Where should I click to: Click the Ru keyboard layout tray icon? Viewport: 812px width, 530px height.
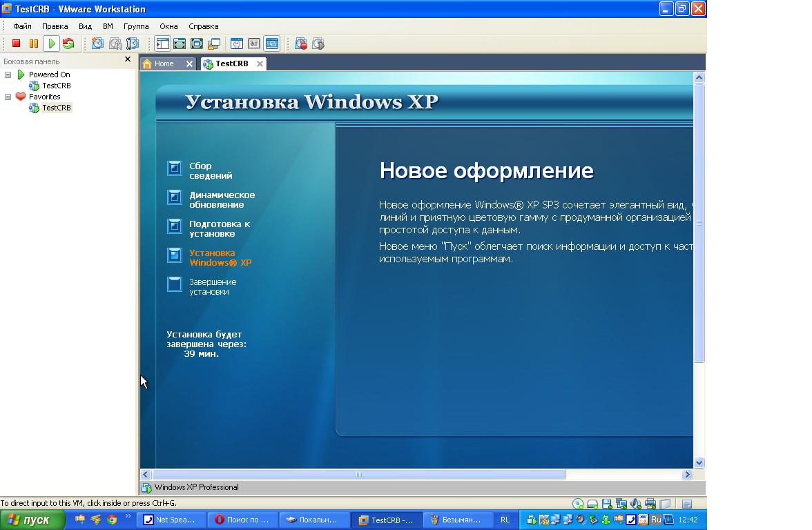656,520
